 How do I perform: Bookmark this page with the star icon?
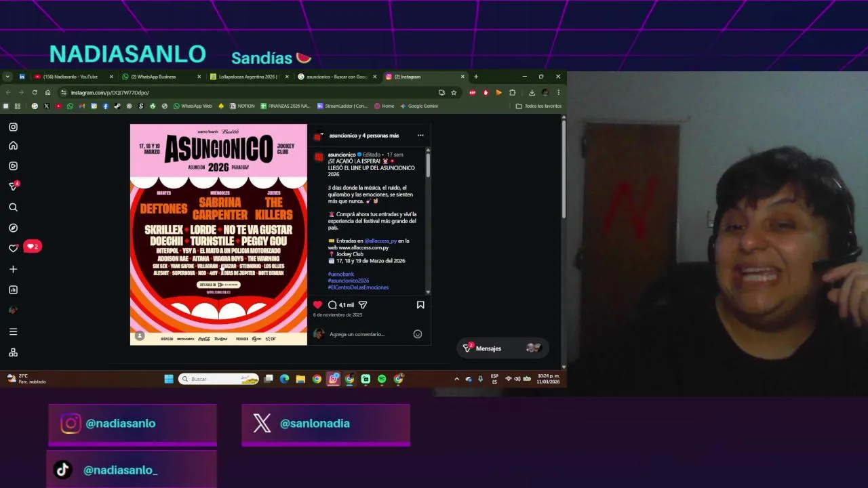[x=454, y=92]
